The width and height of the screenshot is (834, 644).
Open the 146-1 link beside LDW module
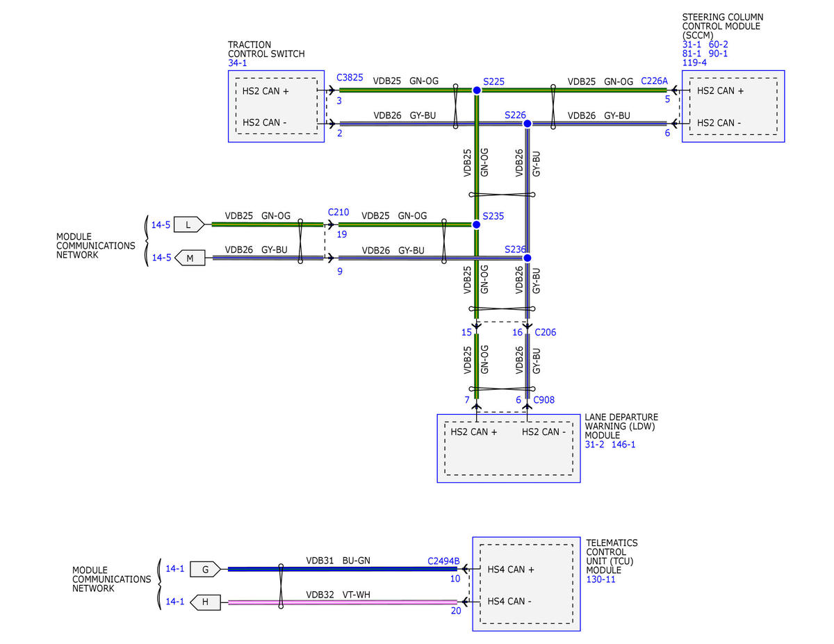(x=623, y=445)
